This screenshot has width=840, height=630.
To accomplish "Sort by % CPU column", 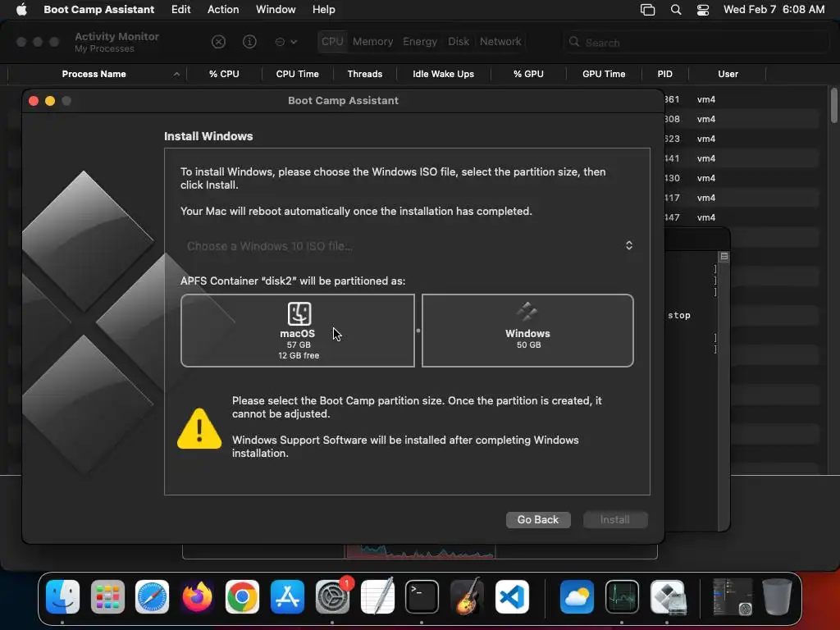I will 224,74.
